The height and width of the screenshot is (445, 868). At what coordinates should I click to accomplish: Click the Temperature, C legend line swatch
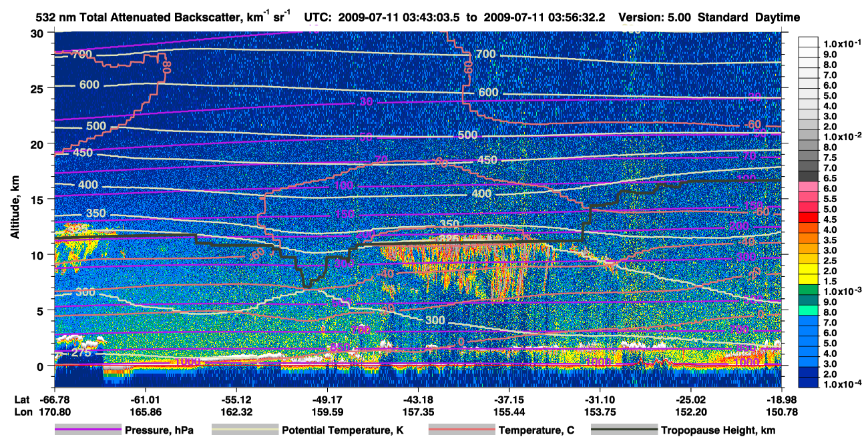point(461,430)
